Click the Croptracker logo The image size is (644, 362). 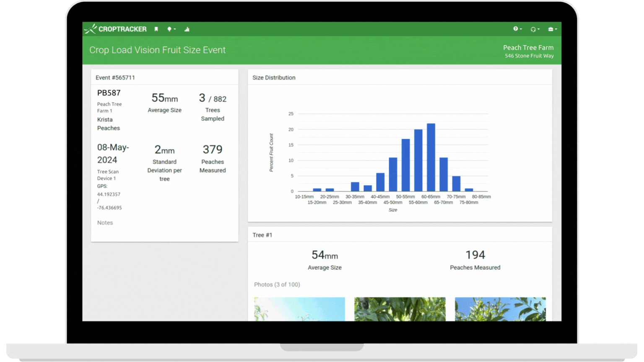coord(115,29)
